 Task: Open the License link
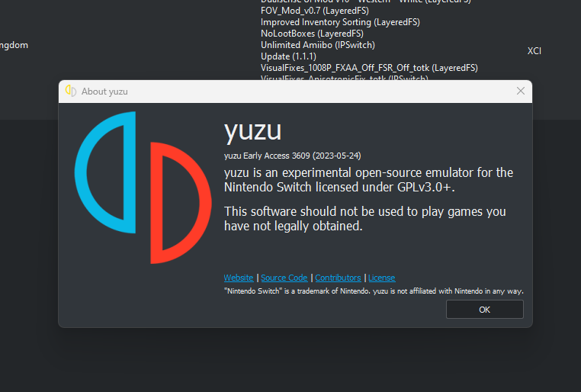pyautogui.click(x=382, y=278)
